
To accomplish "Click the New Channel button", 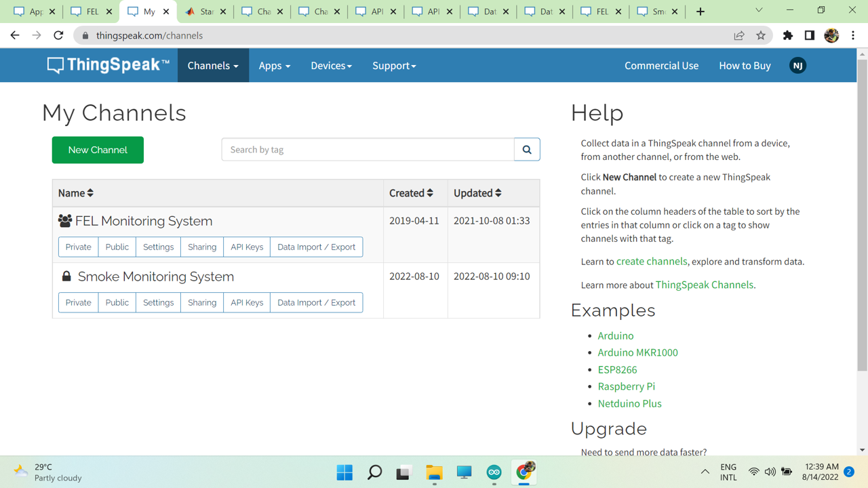I will 98,150.
